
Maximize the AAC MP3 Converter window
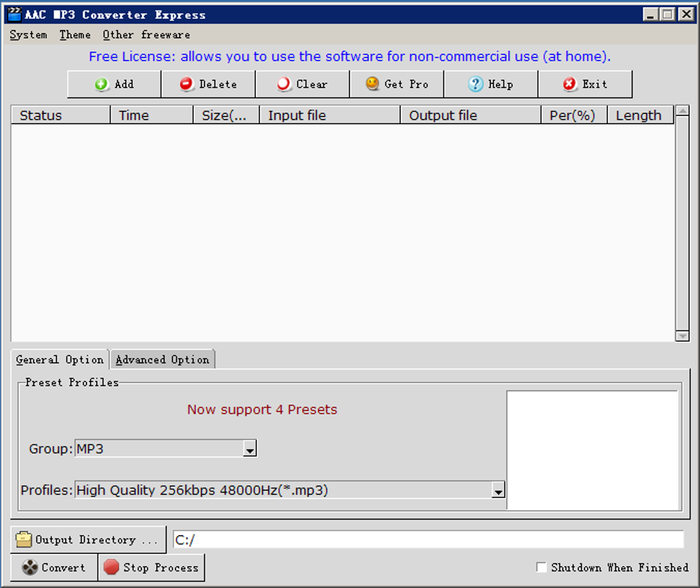(668, 14)
